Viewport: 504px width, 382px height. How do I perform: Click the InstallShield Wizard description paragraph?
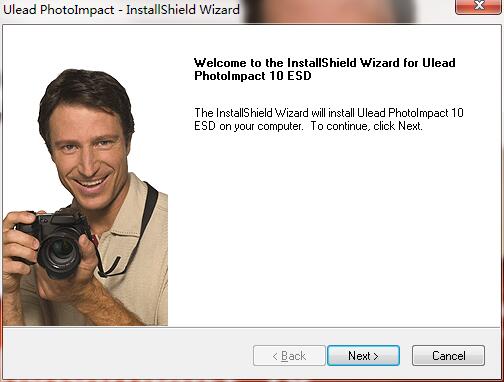click(x=329, y=119)
